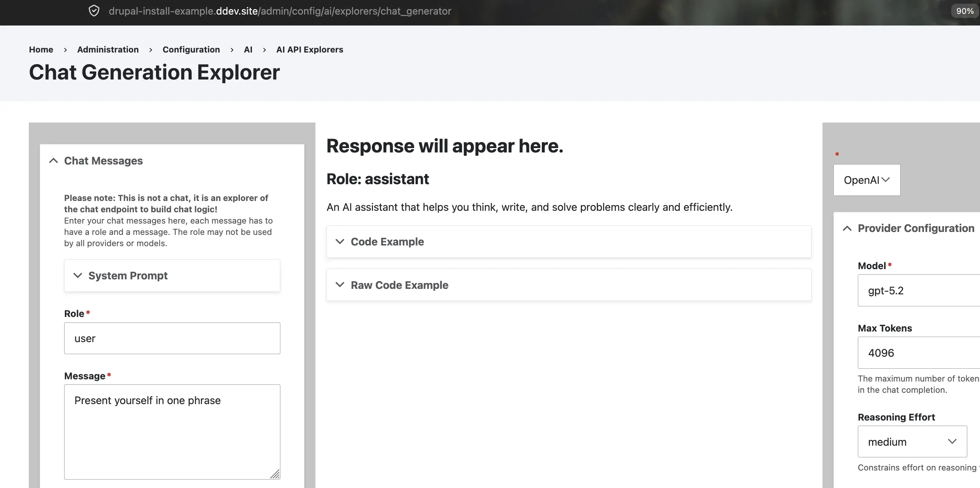The height and width of the screenshot is (488, 980).
Task: Focus the Max Tokens field showing 4096
Action: coord(919,353)
